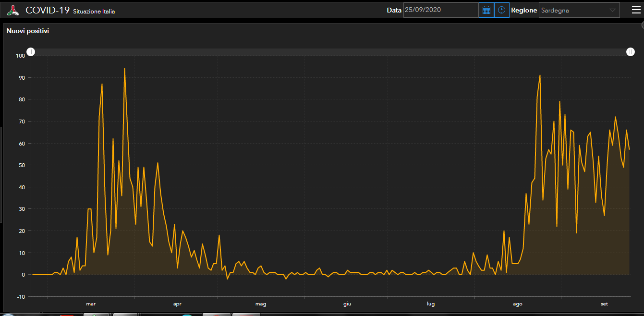Click the clock icon beside the date
Image resolution: width=644 pixels, height=316 pixels.
tap(501, 10)
